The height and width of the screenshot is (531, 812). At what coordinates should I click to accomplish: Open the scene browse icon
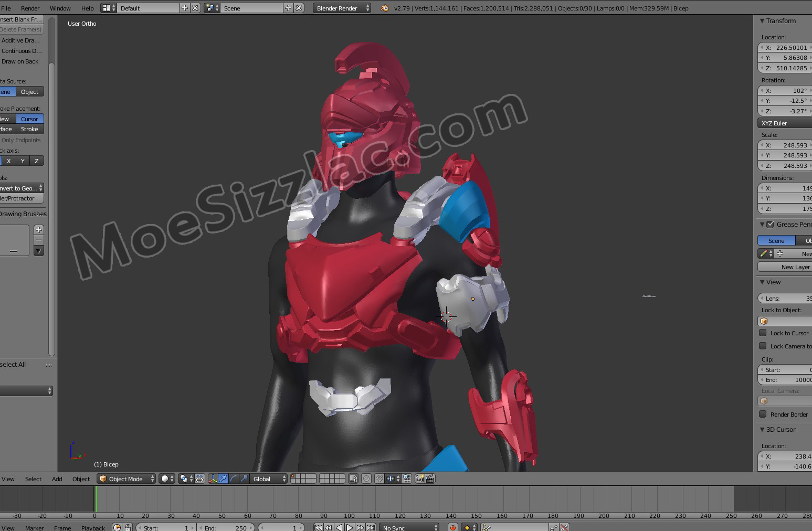212,8
